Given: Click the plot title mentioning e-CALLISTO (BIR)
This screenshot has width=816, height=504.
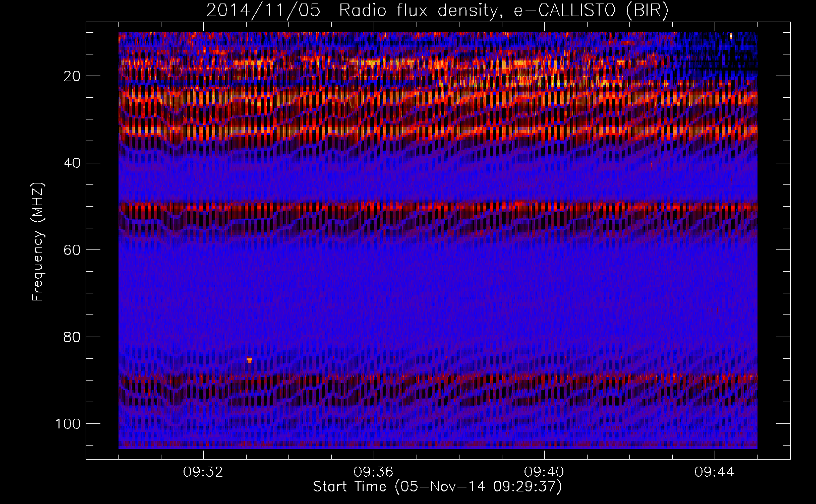Looking at the screenshot, I should pos(438,11).
